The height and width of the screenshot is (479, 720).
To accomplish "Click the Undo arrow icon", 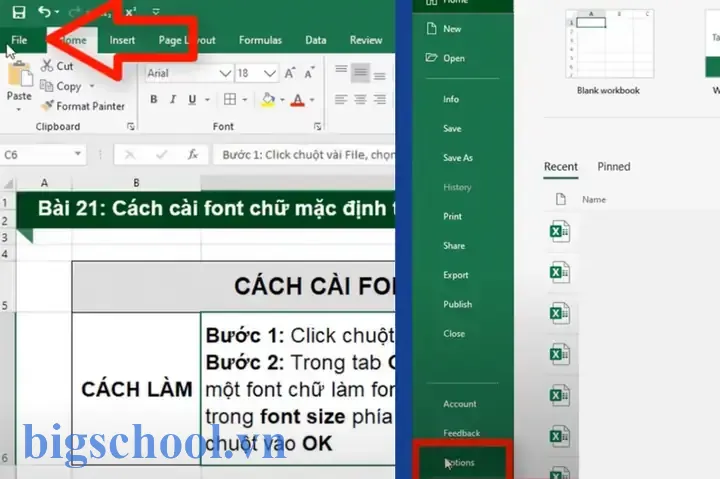I will tap(44, 12).
